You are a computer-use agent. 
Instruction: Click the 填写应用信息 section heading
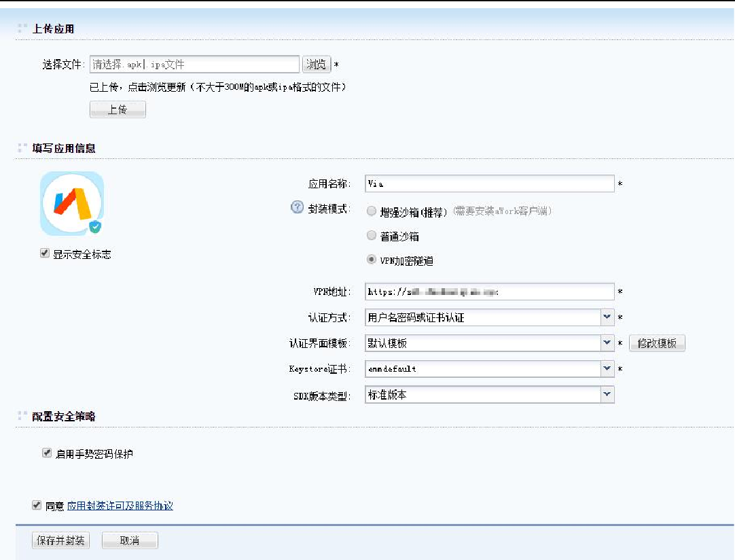(64, 149)
